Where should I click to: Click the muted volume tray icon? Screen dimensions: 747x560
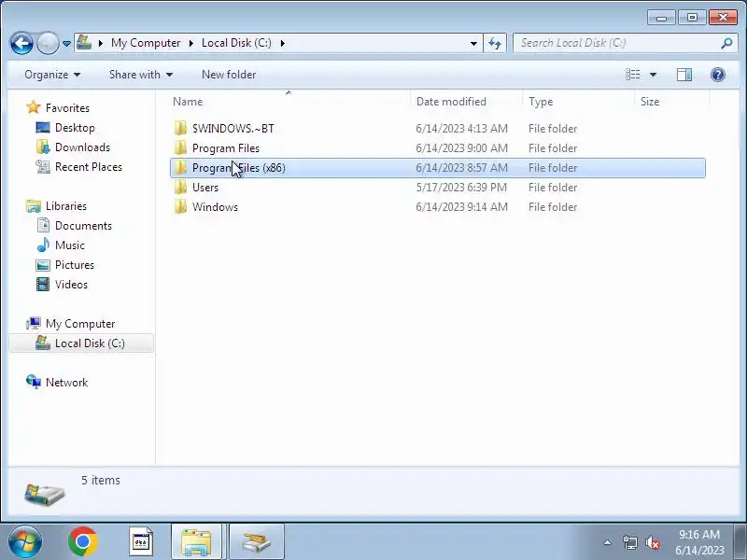652,542
